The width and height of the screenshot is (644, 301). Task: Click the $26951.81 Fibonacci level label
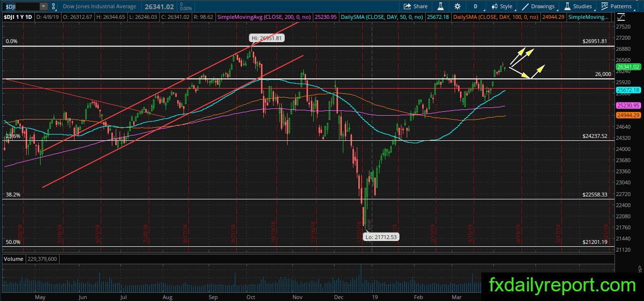click(595, 42)
